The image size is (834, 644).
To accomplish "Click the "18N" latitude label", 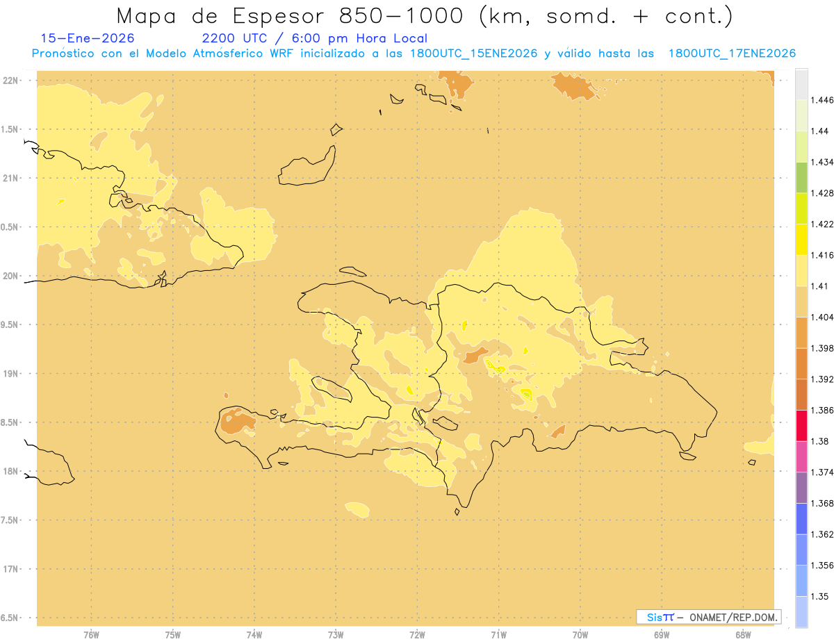I will pos(10,471).
